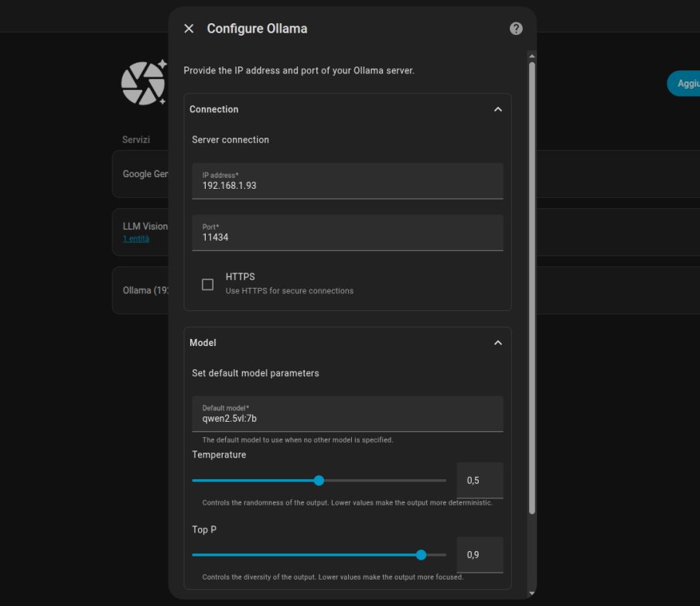Select the Temperature value box showing 0,5
700x606 pixels.
point(480,481)
